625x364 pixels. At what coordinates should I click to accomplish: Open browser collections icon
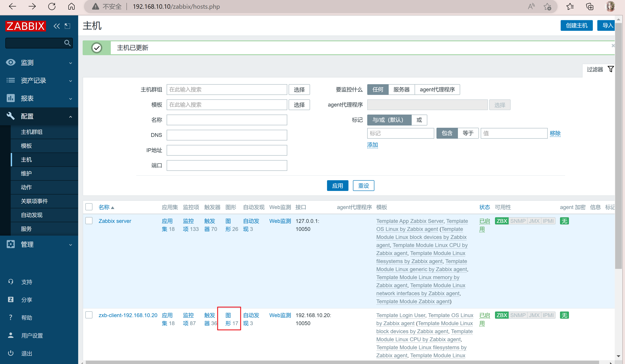click(590, 6)
